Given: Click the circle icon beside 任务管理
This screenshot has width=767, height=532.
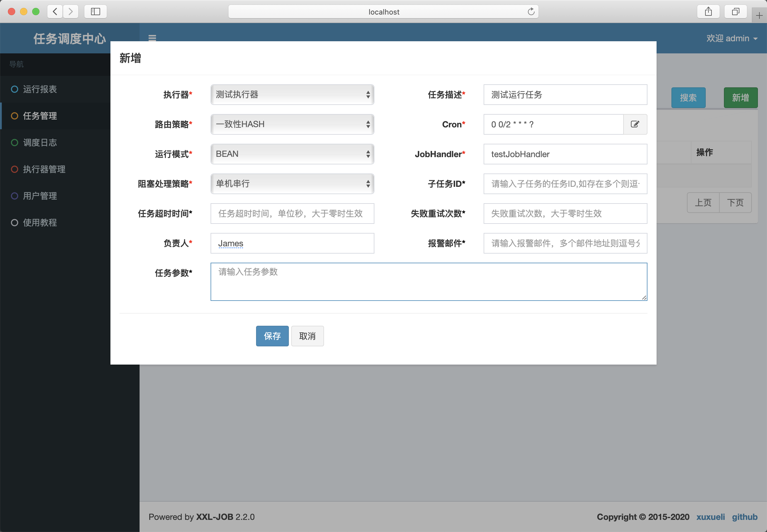Looking at the screenshot, I should [x=14, y=116].
